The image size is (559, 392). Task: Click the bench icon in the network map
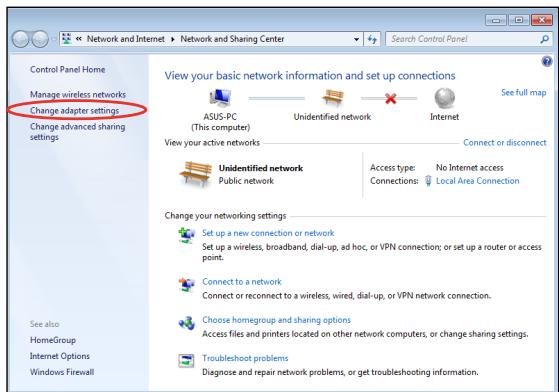coord(332,98)
